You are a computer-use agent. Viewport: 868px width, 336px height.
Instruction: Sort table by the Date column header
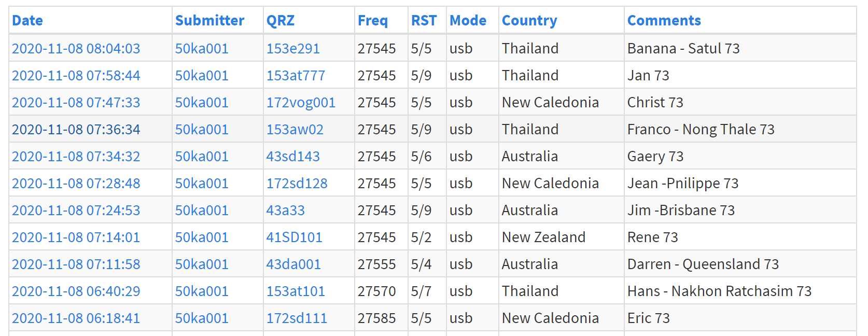point(27,21)
